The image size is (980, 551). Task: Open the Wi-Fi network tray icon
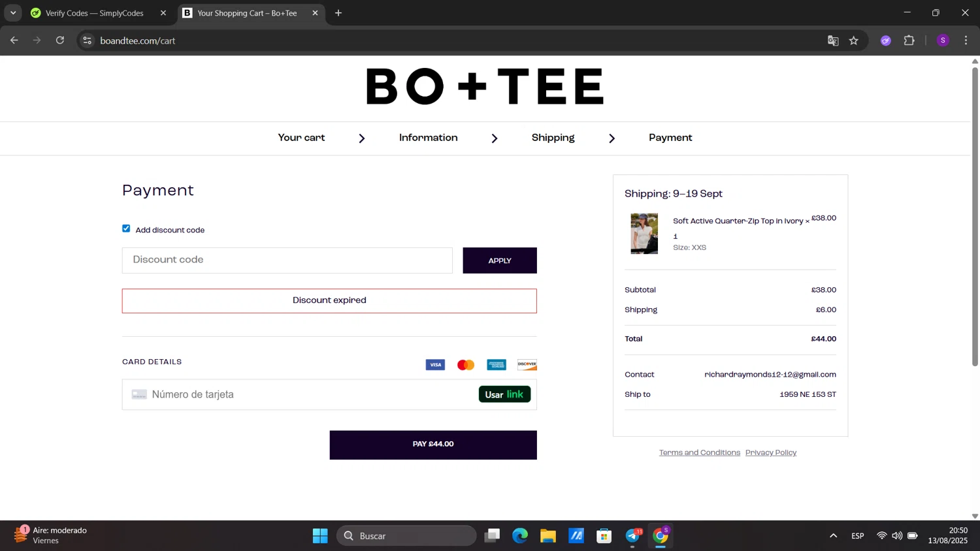click(881, 536)
